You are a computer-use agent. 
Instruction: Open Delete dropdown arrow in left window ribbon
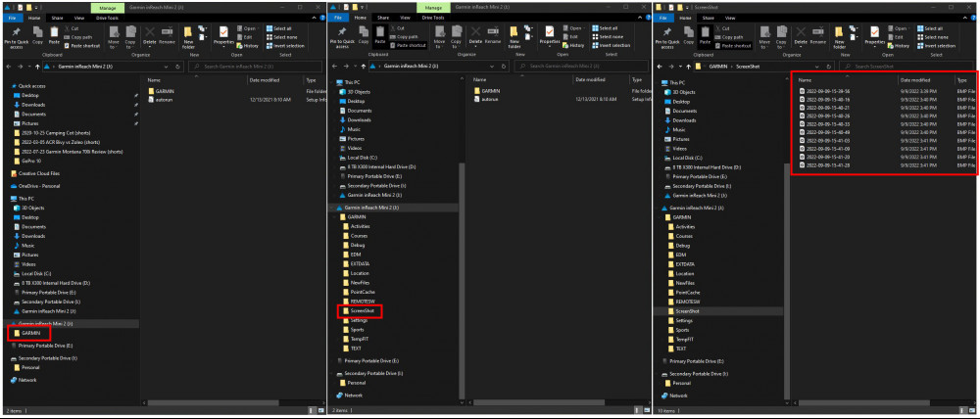tap(149, 47)
